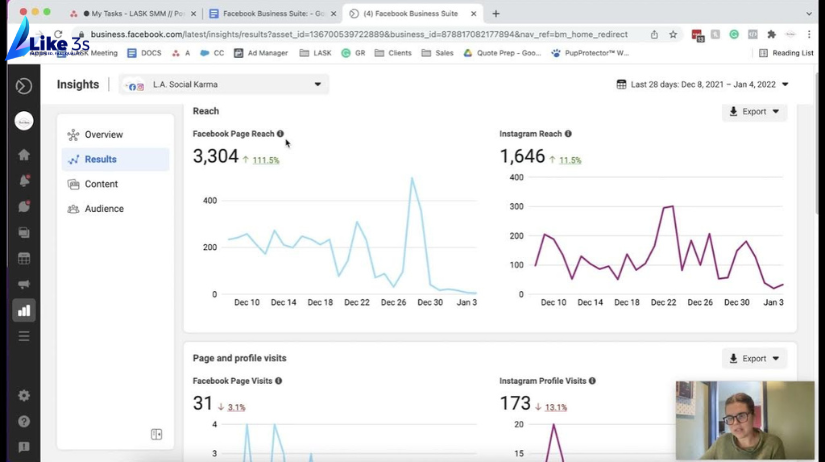
Task: Click the 1,646 Instagram Reach value
Action: tap(522, 156)
